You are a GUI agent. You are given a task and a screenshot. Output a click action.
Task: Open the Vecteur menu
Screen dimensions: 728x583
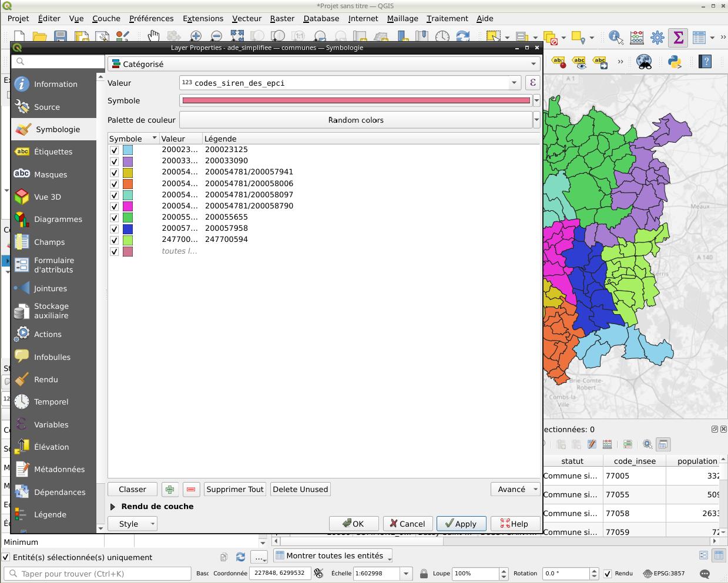point(246,18)
